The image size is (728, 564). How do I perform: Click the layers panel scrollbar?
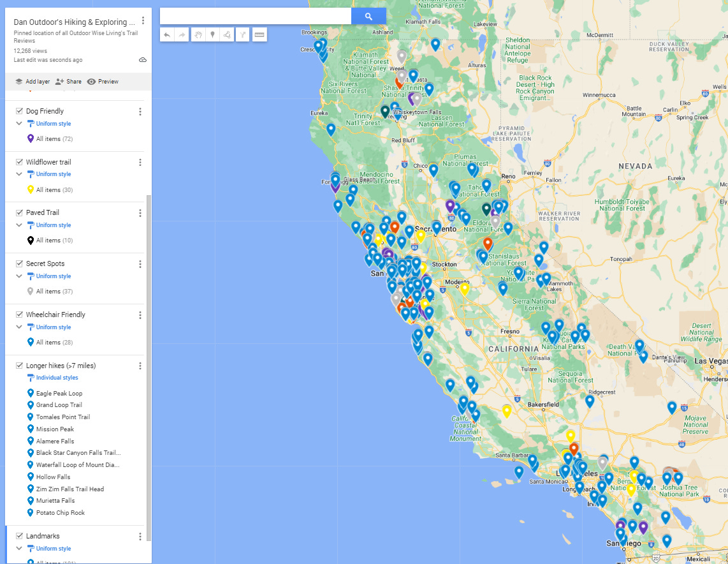(149, 367)
